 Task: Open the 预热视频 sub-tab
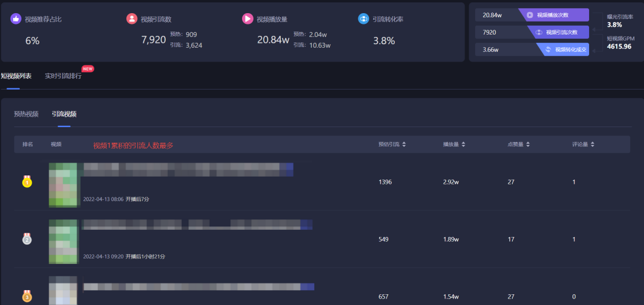point(26,114)
